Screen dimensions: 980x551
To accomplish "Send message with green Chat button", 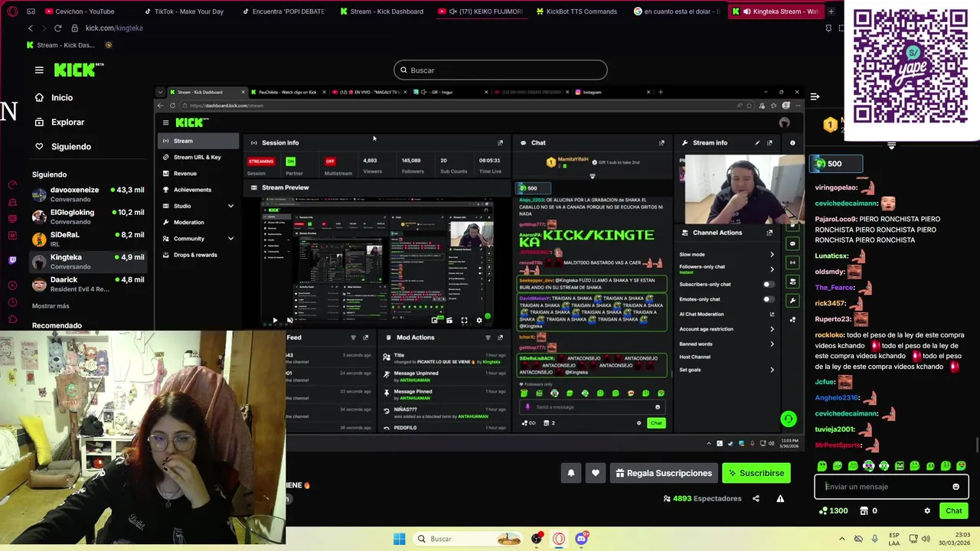I will pos(953,510).
